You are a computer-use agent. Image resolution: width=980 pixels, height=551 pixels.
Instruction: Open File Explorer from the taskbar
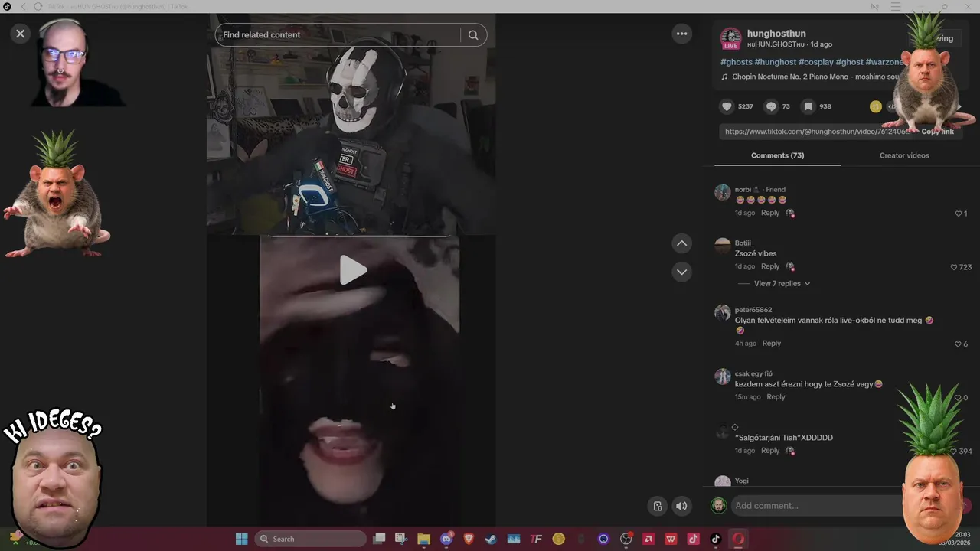423,539
